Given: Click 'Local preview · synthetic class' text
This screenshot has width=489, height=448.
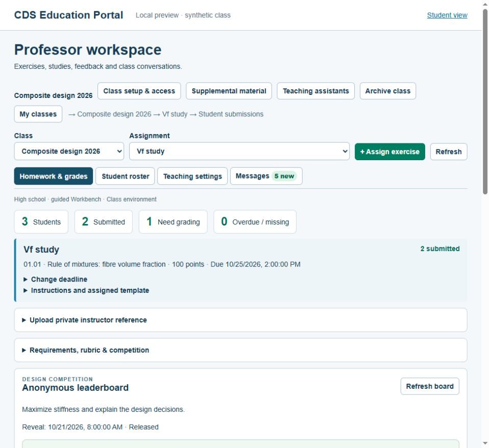Looking at the screenshot, I should pos(183,15).
